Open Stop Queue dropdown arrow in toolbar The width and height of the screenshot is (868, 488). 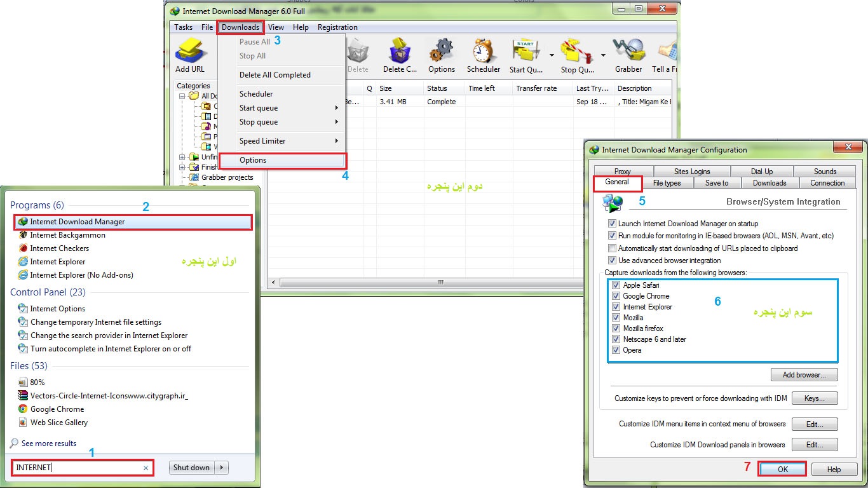(603, 55)
